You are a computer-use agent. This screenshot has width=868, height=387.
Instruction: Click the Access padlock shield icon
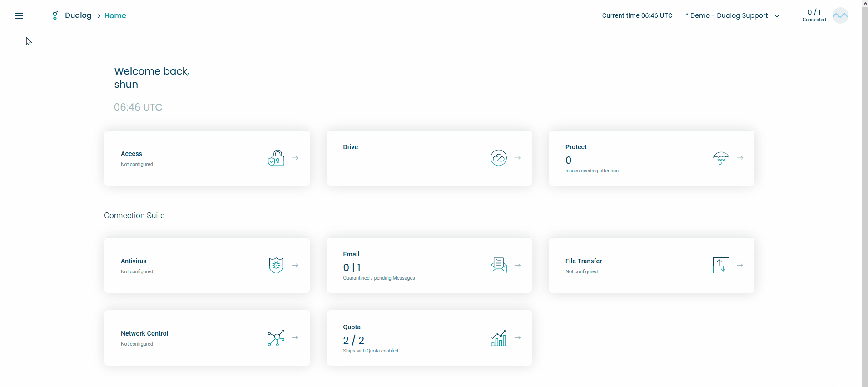(x=276, y=158)
